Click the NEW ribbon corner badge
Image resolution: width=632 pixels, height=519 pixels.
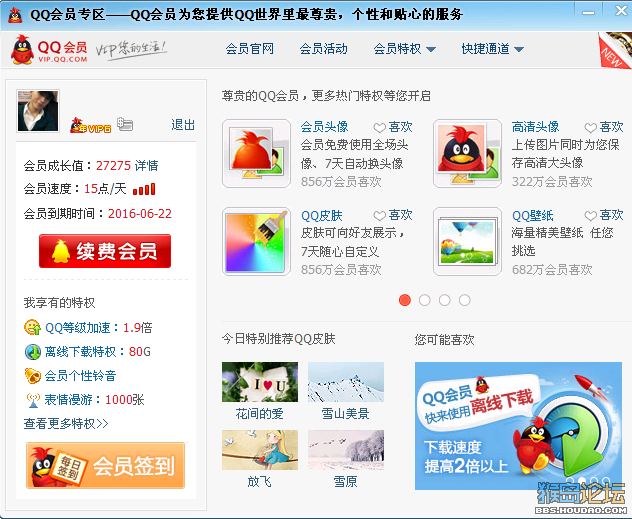coord(614,51)
